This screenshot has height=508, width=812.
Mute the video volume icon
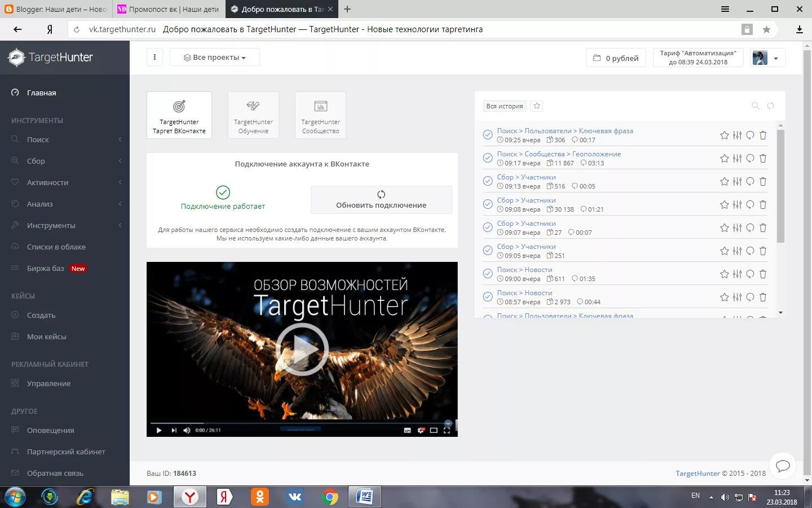(x=187, y=430)
